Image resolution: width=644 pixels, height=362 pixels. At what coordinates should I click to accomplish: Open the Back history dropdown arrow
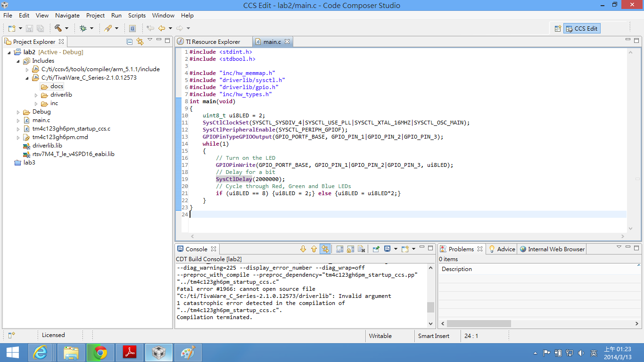pos(170,28)
